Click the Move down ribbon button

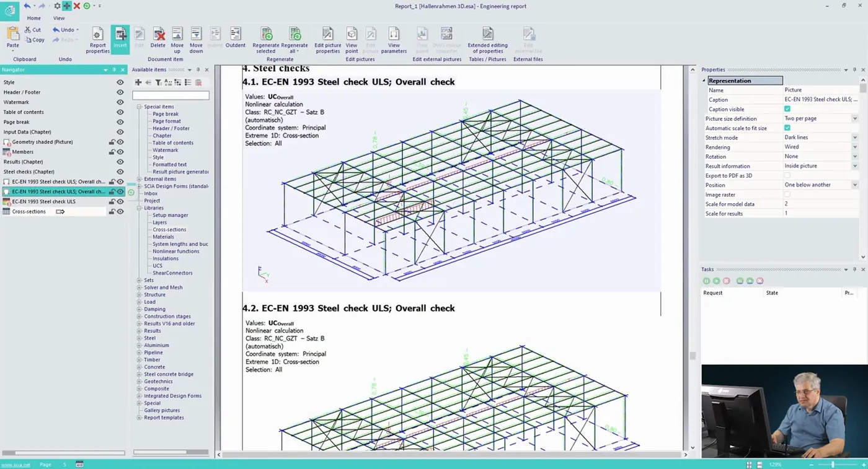coord(196,40)
